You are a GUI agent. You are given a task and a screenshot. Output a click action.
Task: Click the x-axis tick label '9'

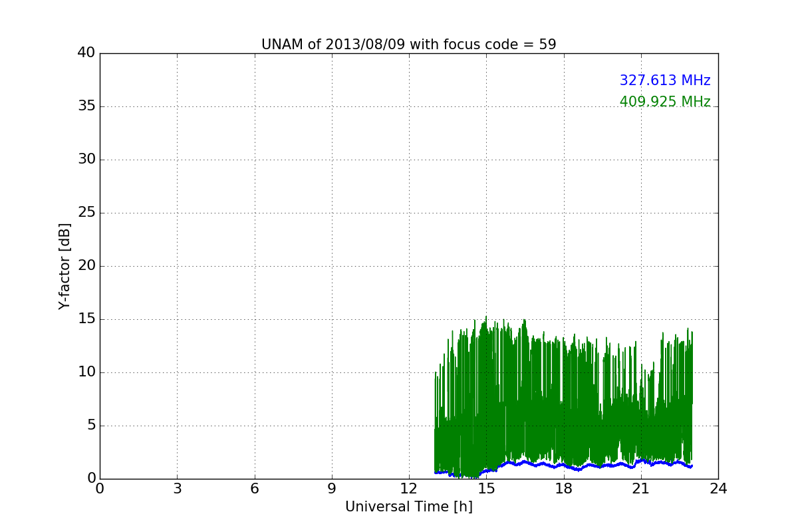[332, 489]
